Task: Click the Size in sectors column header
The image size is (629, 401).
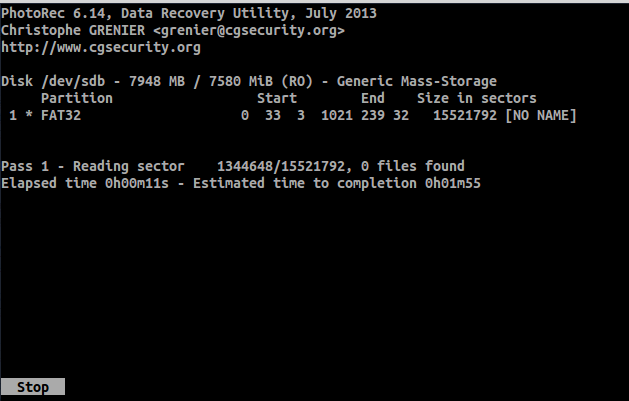Action: [474, 98]
